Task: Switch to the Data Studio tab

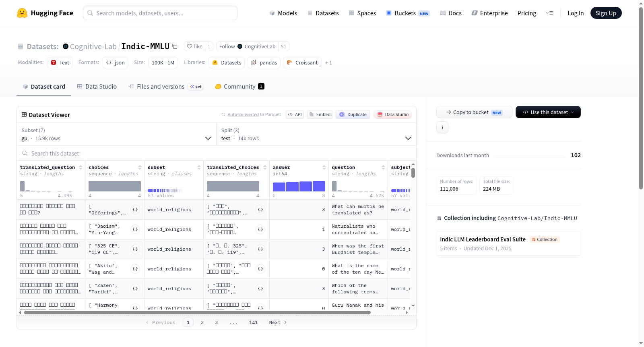Action: [97, 86]
